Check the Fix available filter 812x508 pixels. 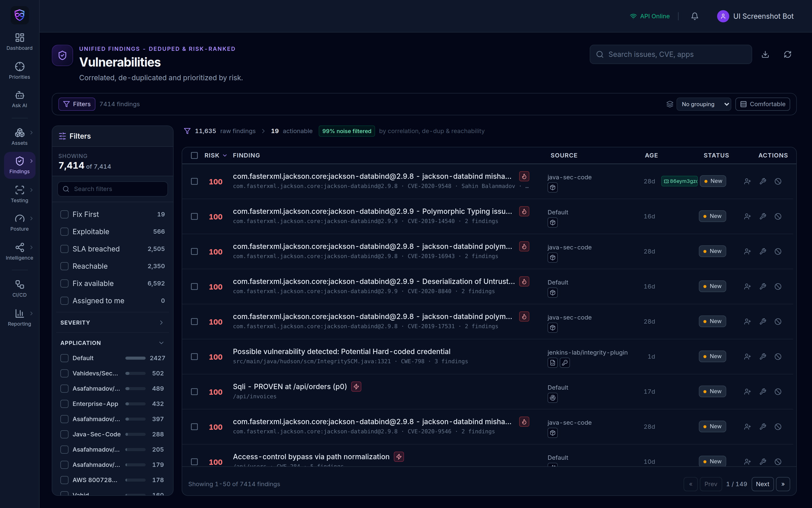tap(64, 283)
